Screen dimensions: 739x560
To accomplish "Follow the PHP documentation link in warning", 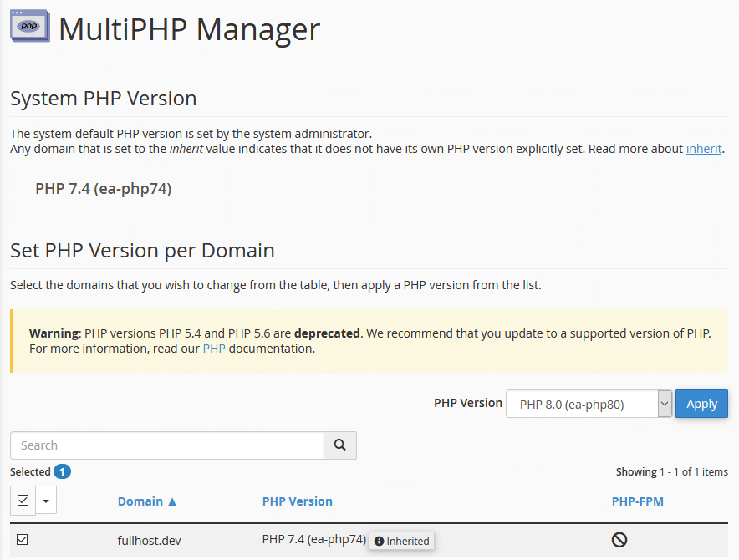I will point(214,349).
